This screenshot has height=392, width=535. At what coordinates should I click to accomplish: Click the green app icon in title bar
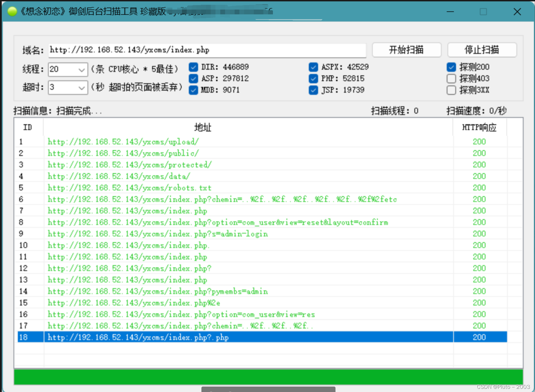click(12, 11)
